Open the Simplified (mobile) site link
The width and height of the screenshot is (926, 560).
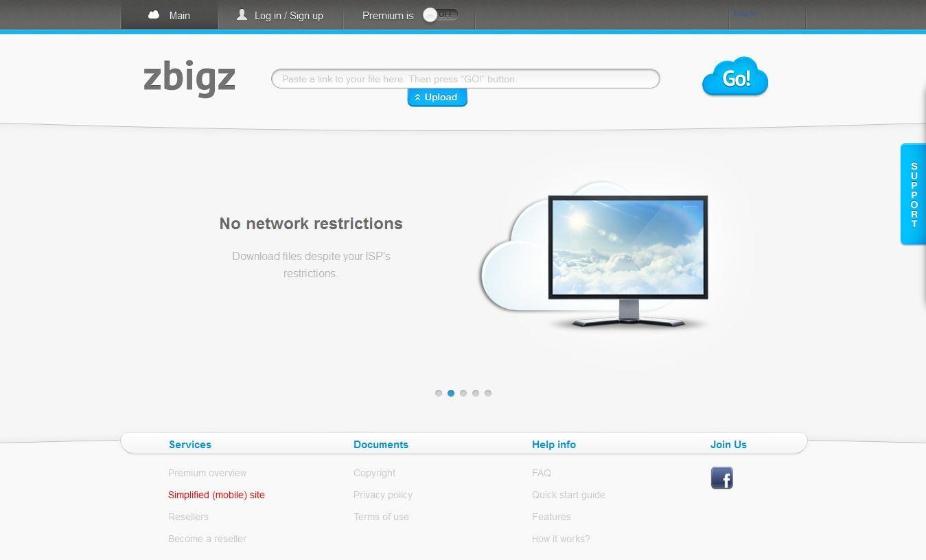click(216, 495)
